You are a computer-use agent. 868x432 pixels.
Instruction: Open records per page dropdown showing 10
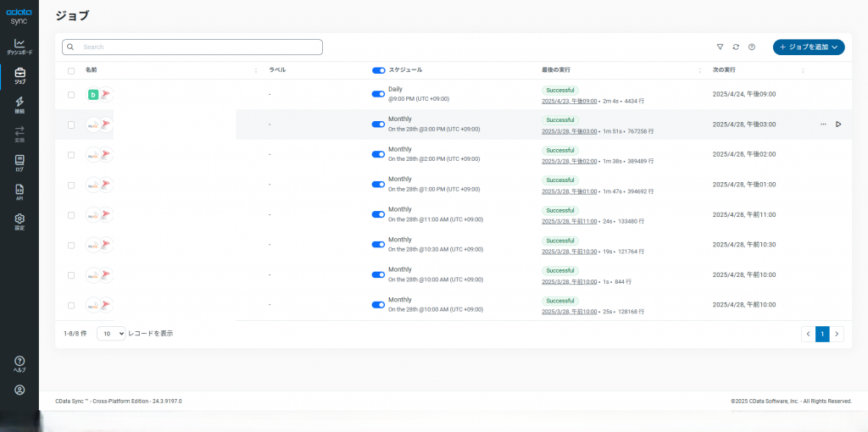click(x=111, y=334)
